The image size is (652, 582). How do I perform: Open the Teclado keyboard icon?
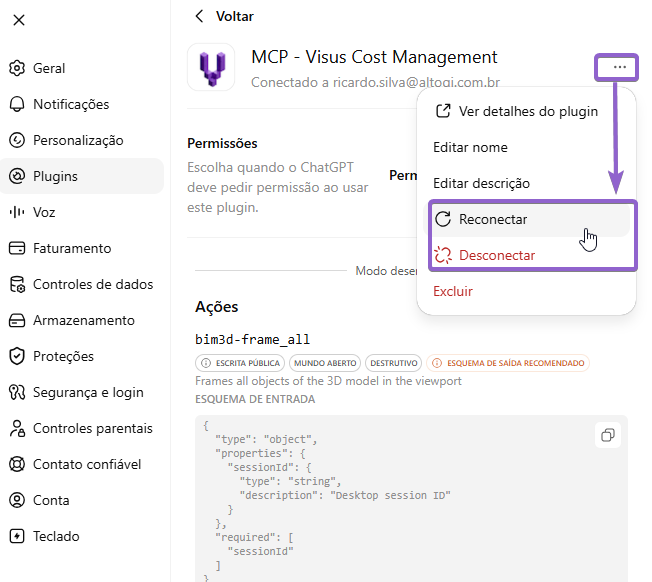(17, 536)
